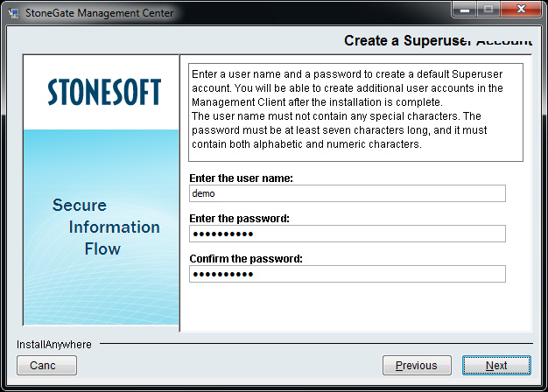Click the StoneGate Management Center title icon
Image resolution: width=548 pixels, height=392 pixels.
[x=14, y=13]
